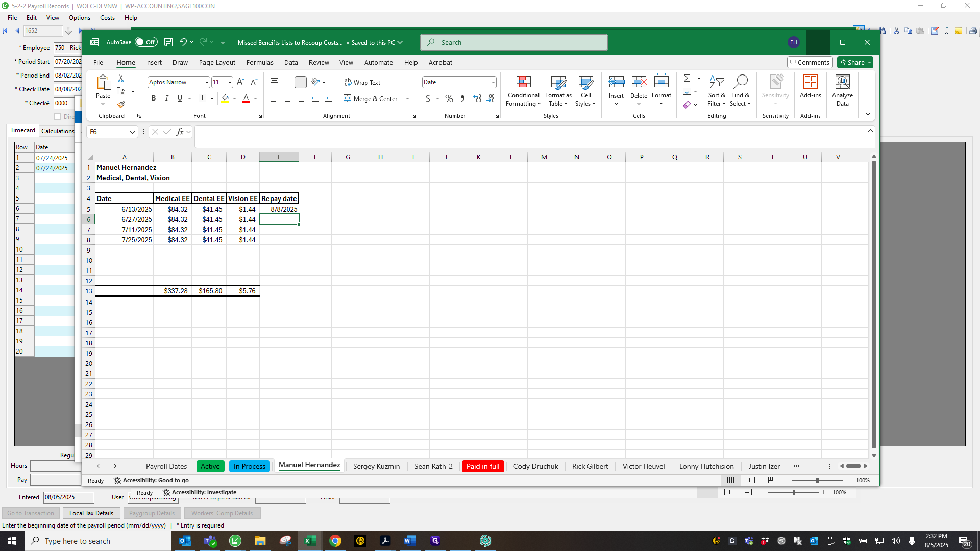980x551 pixels.
Task: Open Find & Select menu
Action: coord(740,91)
